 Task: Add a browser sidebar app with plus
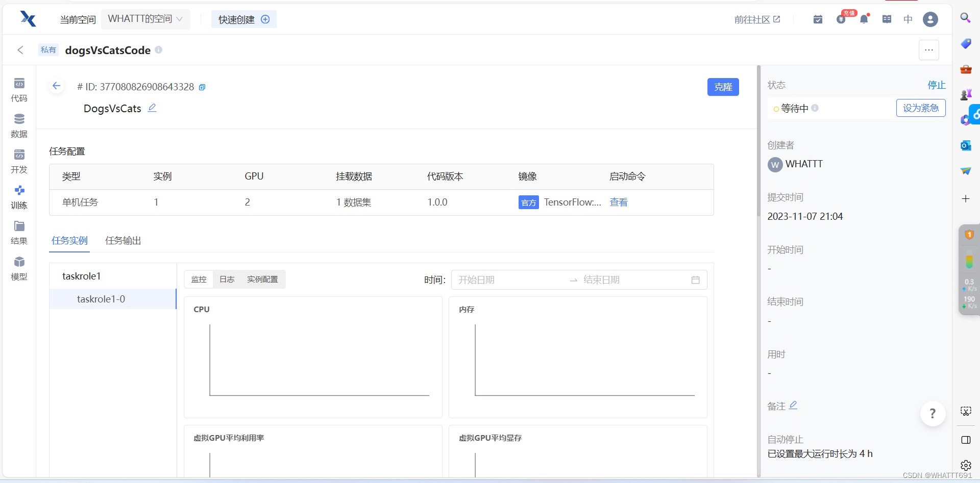966,198
